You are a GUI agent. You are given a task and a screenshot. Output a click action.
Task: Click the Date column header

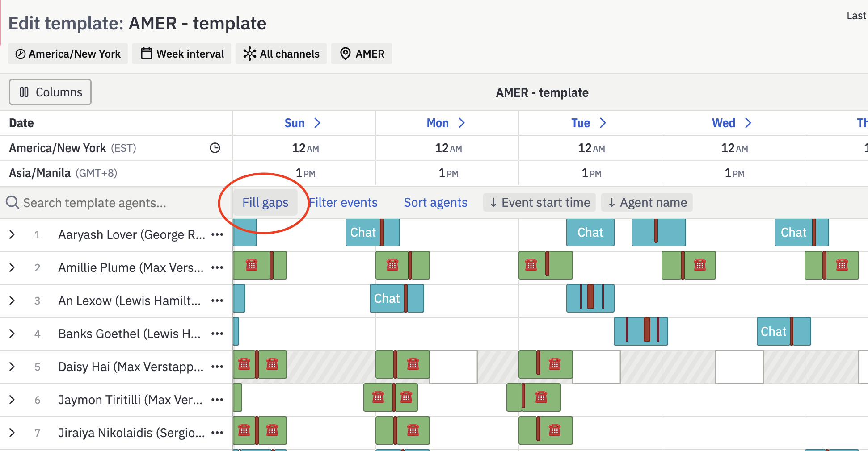(x=21, y=123)
